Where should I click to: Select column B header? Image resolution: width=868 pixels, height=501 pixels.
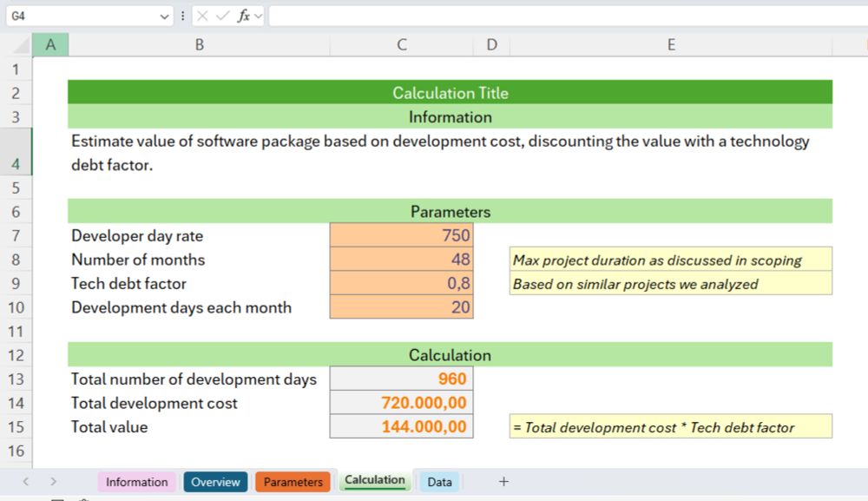[x=200, y=45]
